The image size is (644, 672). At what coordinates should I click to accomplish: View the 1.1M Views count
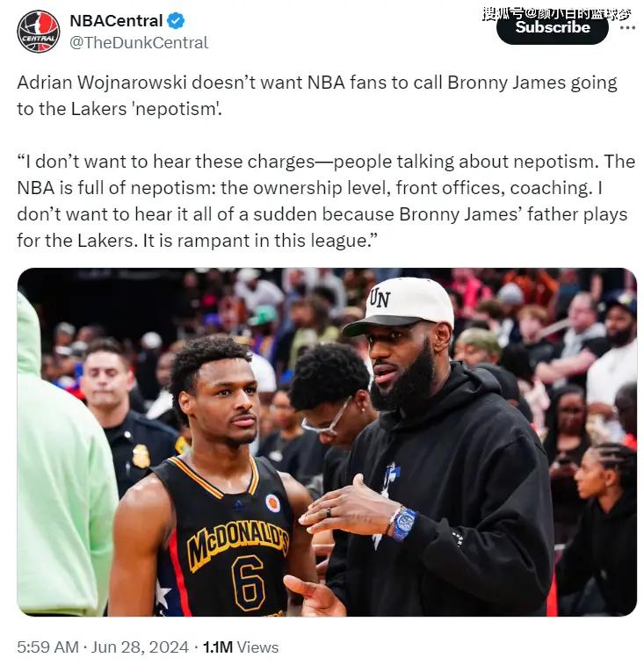(x=241, y=647)
